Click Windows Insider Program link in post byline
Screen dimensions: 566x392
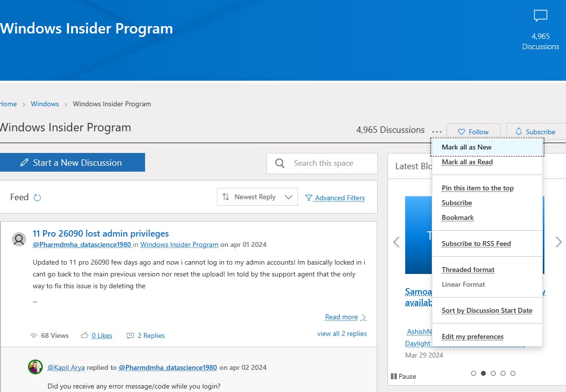[179, 244]
